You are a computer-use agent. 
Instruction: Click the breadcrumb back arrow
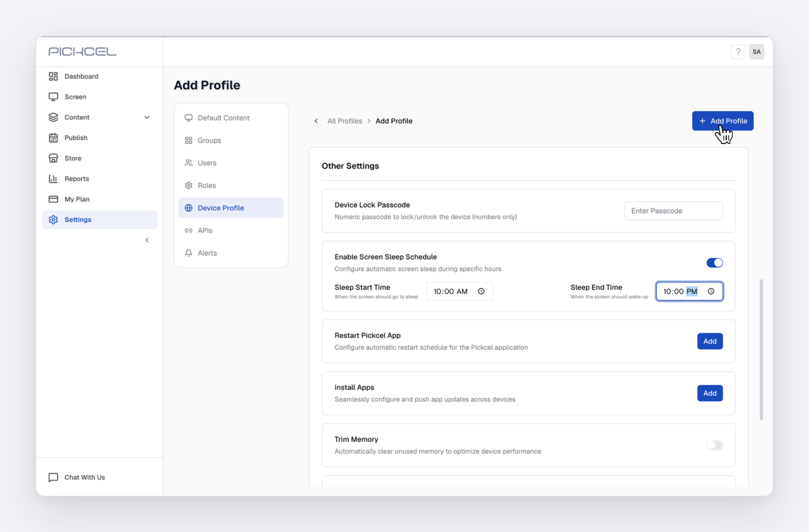point(316,121)
